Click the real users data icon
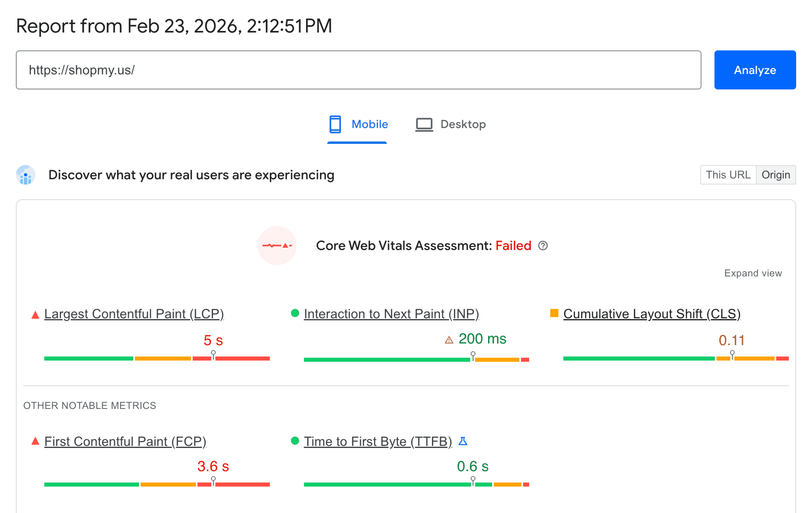Viewport: 812px width, 513px height. coord(26,175)
